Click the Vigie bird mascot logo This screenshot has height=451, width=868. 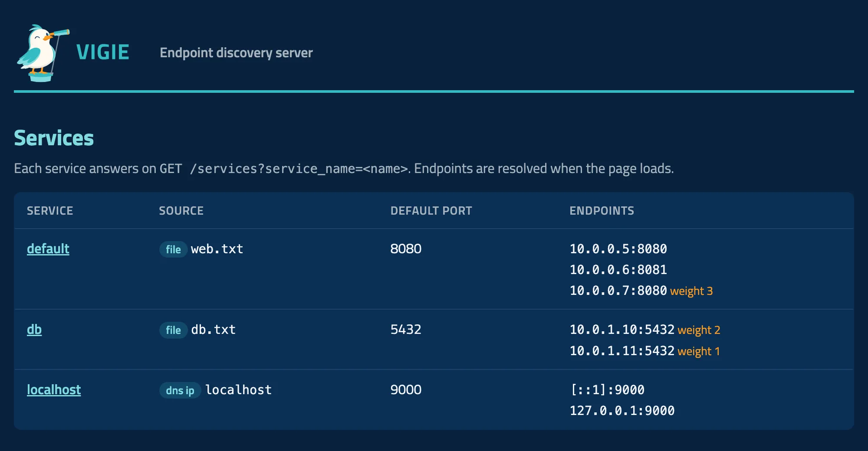pos(43,53)
